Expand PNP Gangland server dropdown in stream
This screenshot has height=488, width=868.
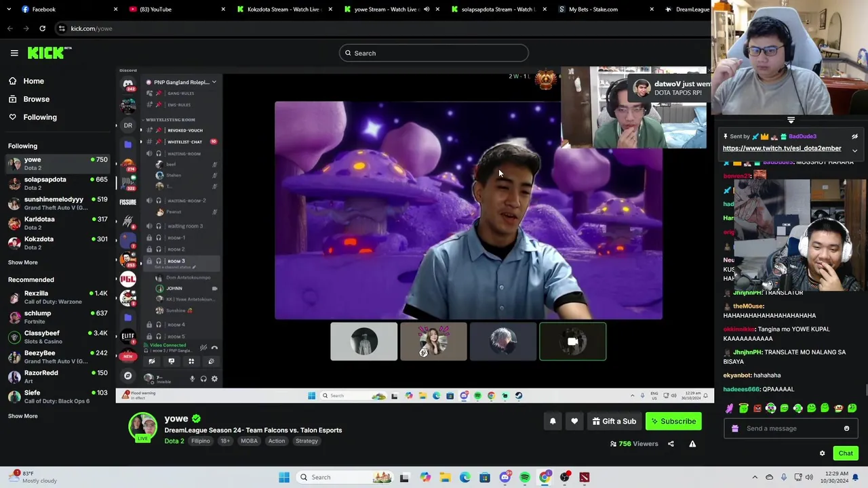pos(214,83)
